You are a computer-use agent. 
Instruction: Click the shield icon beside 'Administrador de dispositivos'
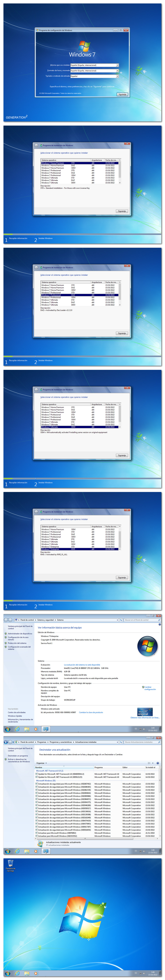(6, 634)
